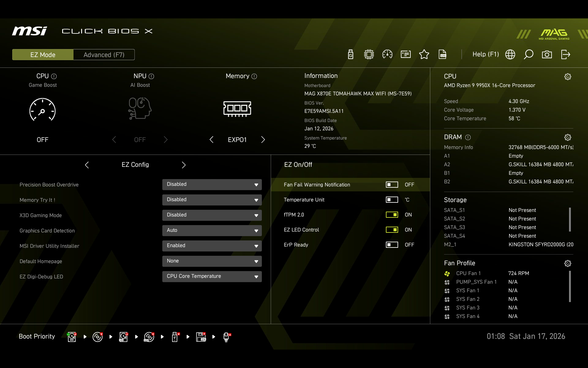The width and height of the screenshot is (588, 368).
Task: Expand the EZ Digi-Debug LED dropdown
Action: pyautogui.click(x=212, y=277)
